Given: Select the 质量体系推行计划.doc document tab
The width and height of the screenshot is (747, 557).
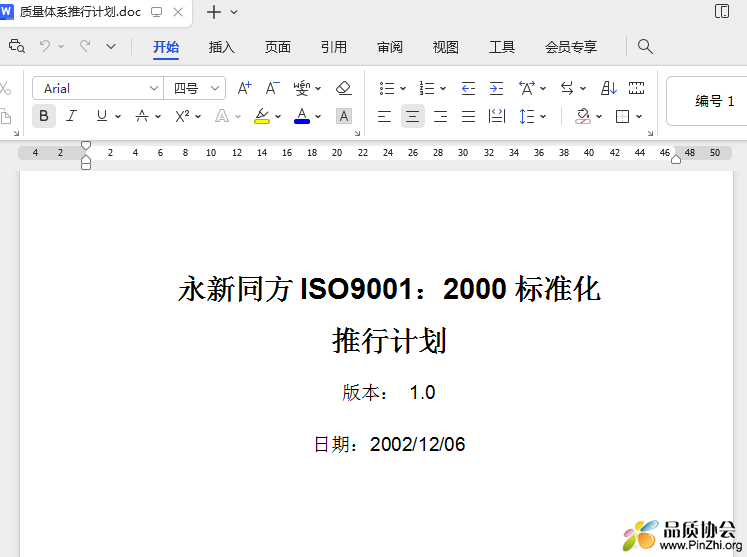Looking at the screenshot, I should pos(80,12).
